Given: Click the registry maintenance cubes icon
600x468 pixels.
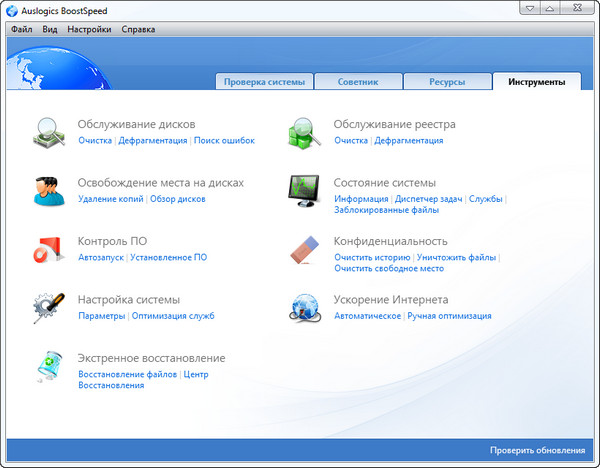Looking at the screenshot, I should click(x=303, y=132).
